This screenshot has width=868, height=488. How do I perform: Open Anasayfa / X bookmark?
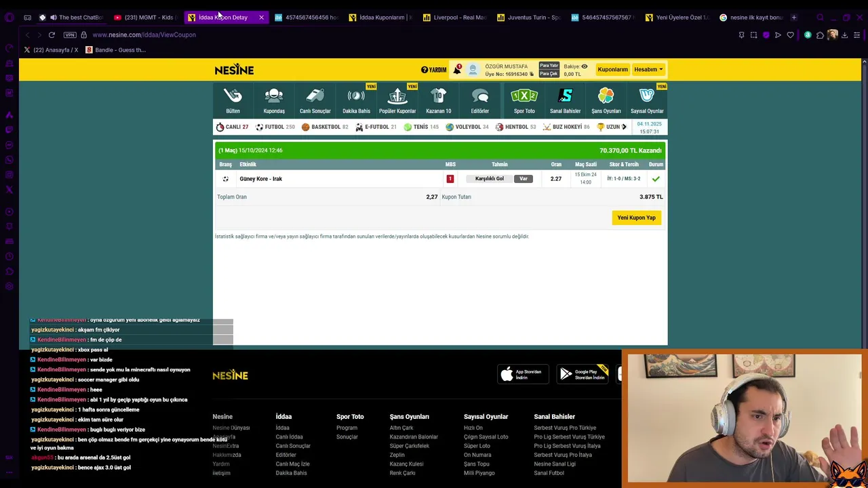pos(51,49)
